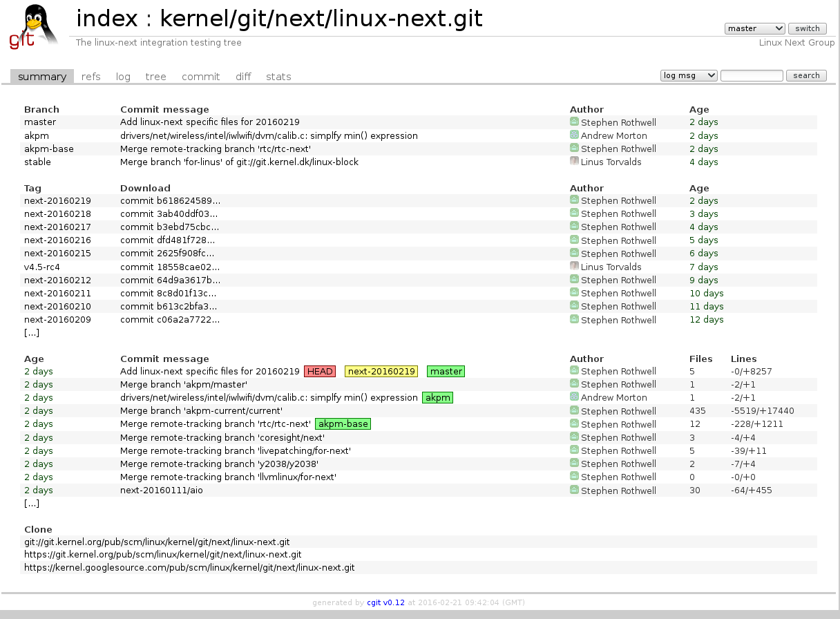The height and width of the screenshot is (619, 840).
Task: Open the https://git.kernel.org clone URL
Action: tap(163, 554)
